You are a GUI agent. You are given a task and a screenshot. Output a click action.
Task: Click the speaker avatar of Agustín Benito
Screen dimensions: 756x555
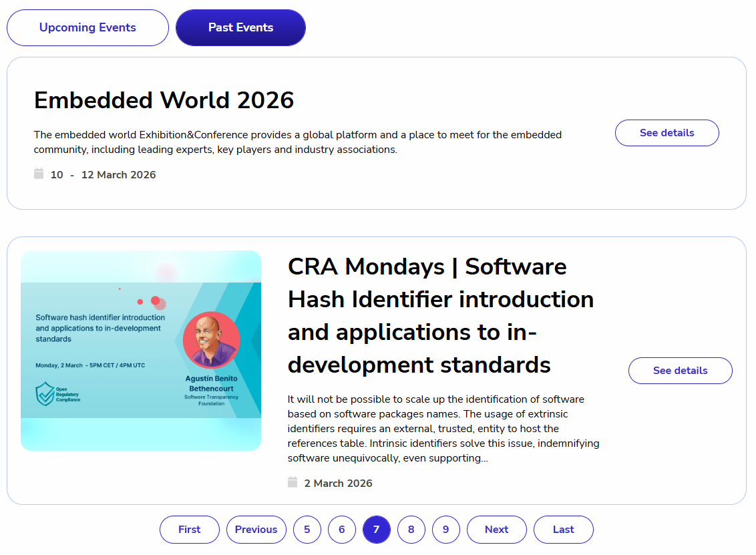pos(211,340)
